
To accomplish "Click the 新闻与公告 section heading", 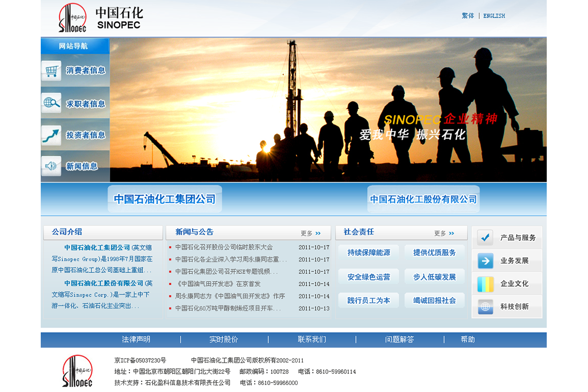I will (x=194, y=232).
